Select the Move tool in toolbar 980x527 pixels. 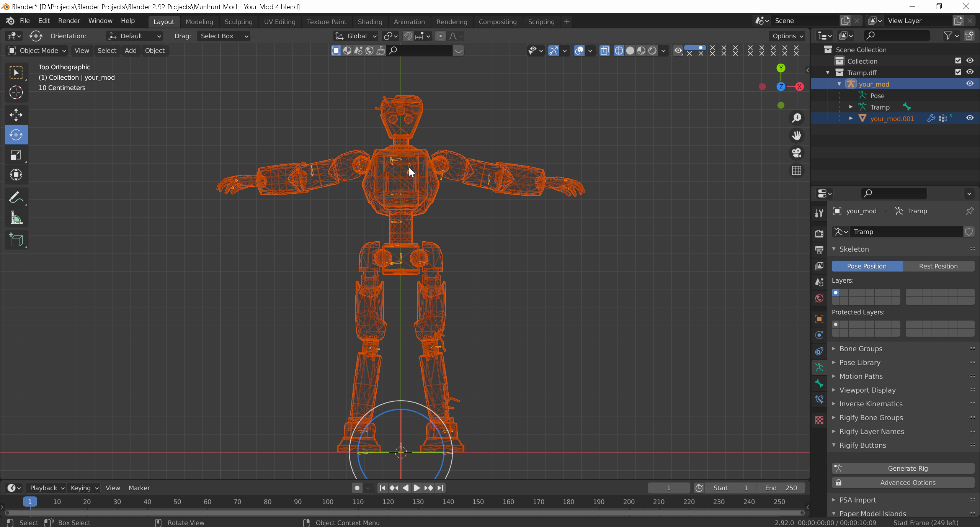[x=16, y=115]
